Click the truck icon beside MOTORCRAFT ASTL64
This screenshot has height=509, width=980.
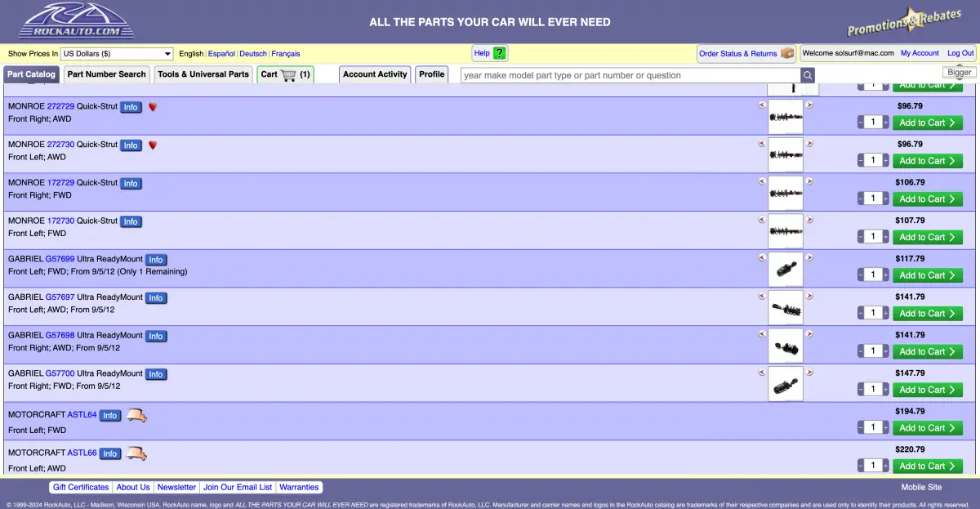(x=136, y=416)
